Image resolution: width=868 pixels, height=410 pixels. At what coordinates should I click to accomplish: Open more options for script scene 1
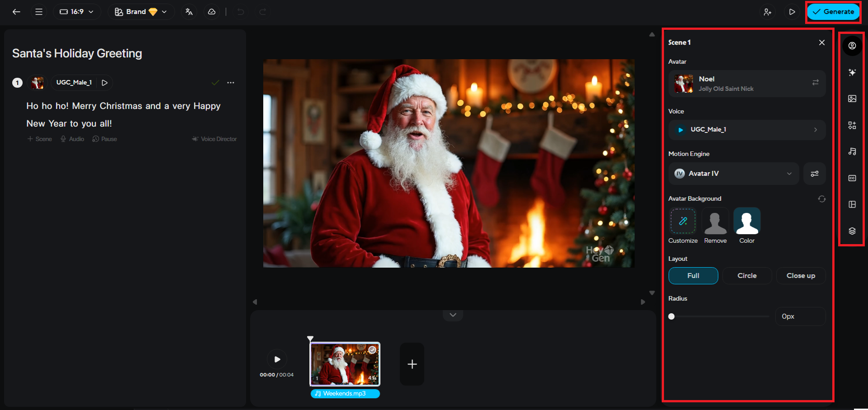click(x=231, y=83)
